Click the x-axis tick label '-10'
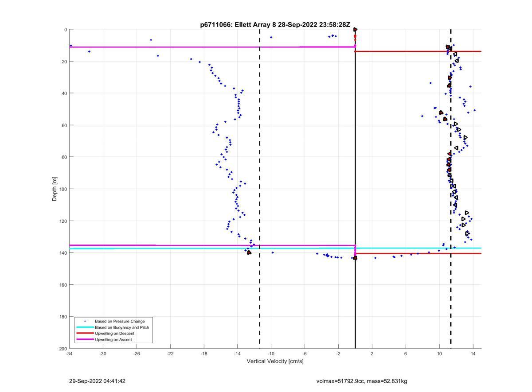 (271, 353)
